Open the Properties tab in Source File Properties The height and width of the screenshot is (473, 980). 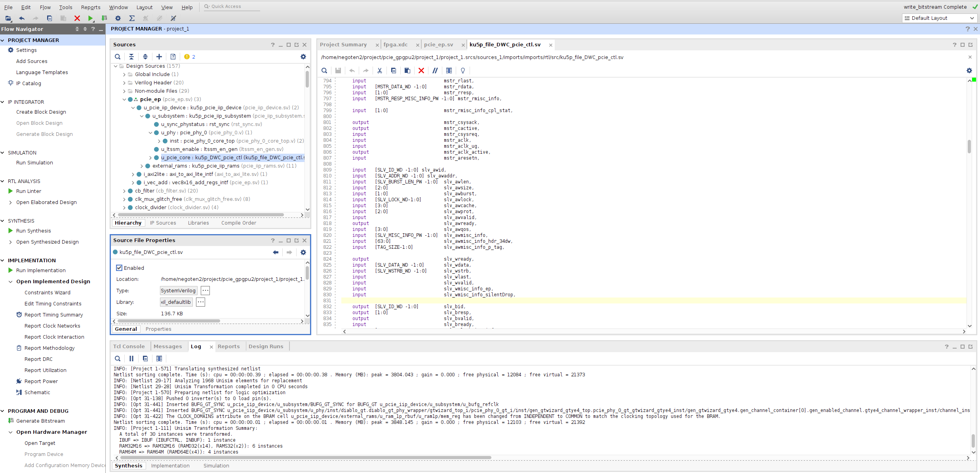pyautogui.click(x=158, y=329)
